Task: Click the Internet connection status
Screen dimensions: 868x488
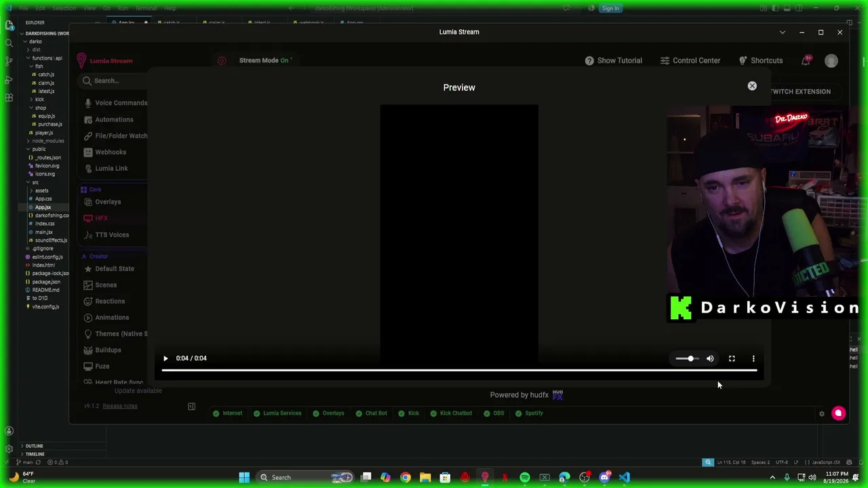Action: tap(228, 413)
